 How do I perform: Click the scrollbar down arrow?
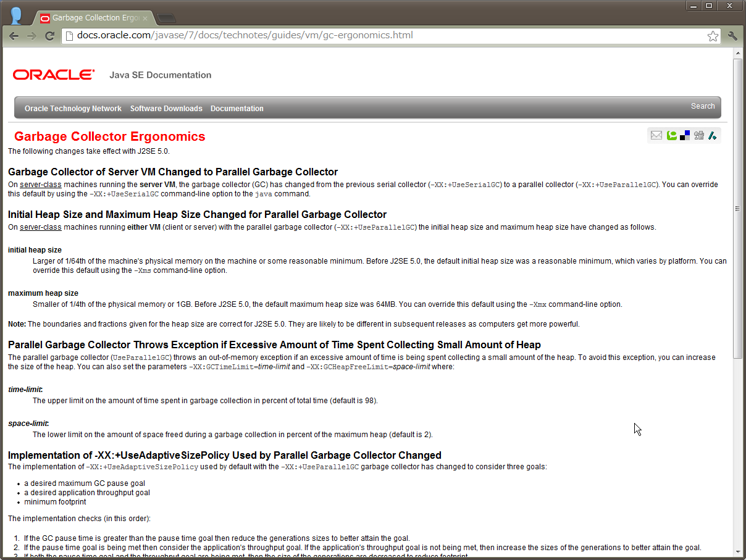[738, 551]
